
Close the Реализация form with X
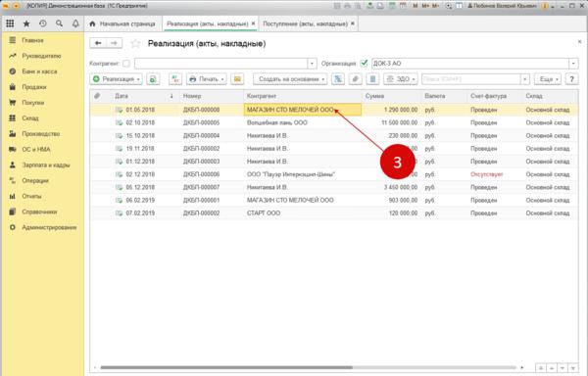click(579, 42)
